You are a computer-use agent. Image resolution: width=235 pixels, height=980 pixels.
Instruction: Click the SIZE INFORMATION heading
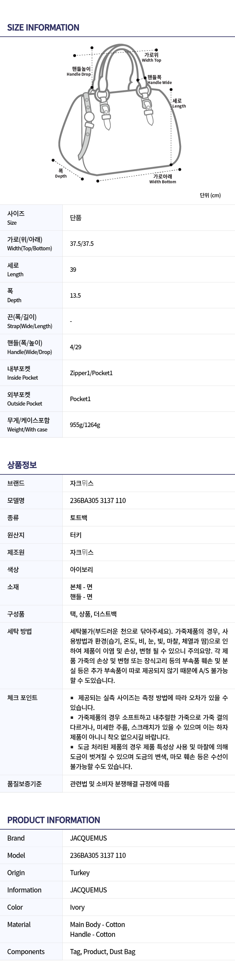pyautogui.click(x=43, y=27)
